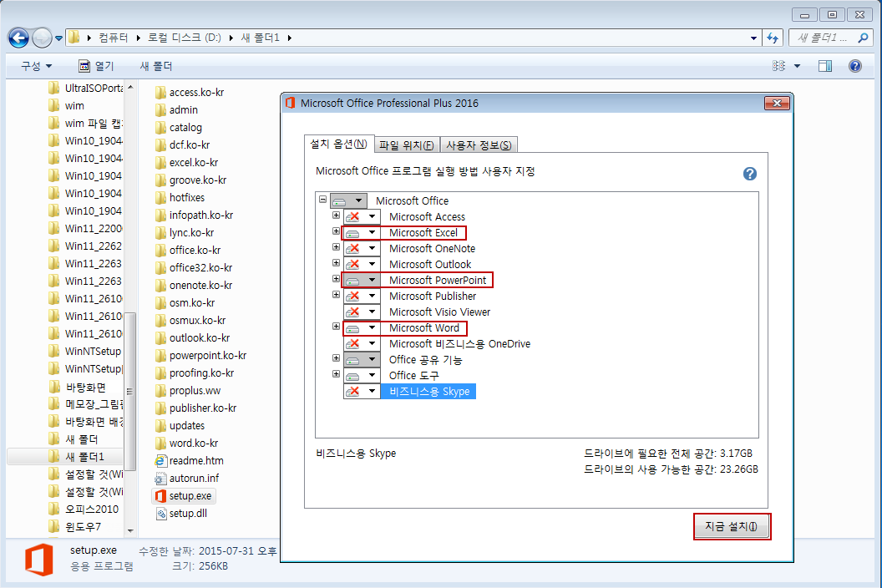Expand the Office 공유 기능 tree node
The width and height of the screenshot is (882, 588).
(x=336, y=357)
